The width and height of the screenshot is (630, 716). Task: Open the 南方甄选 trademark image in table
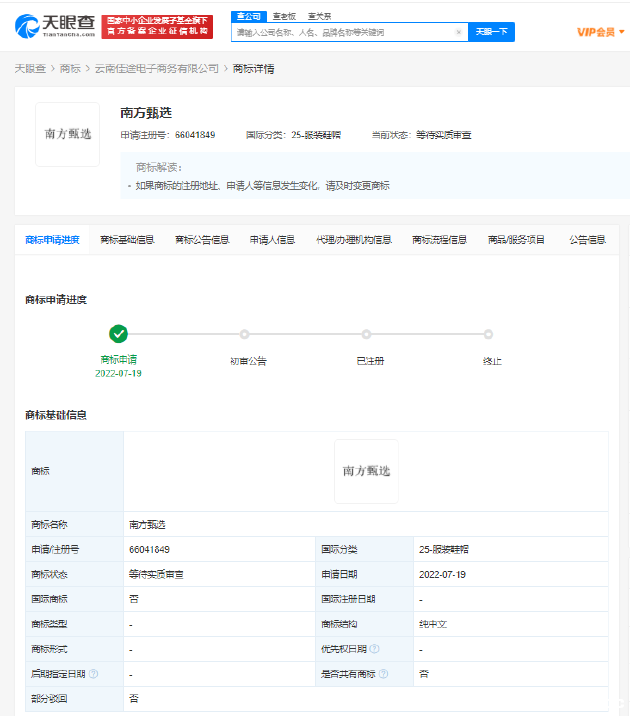[x=366, y=471]
